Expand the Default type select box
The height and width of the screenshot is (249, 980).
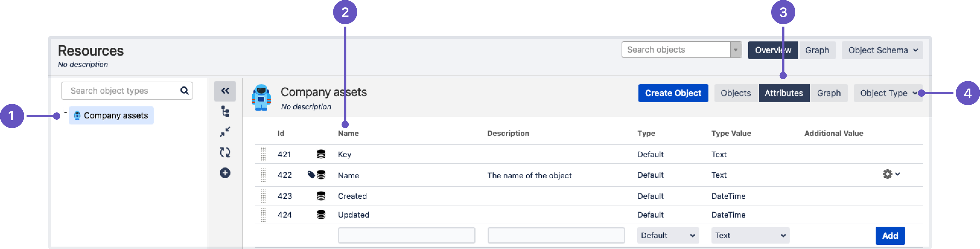[668, 235]
